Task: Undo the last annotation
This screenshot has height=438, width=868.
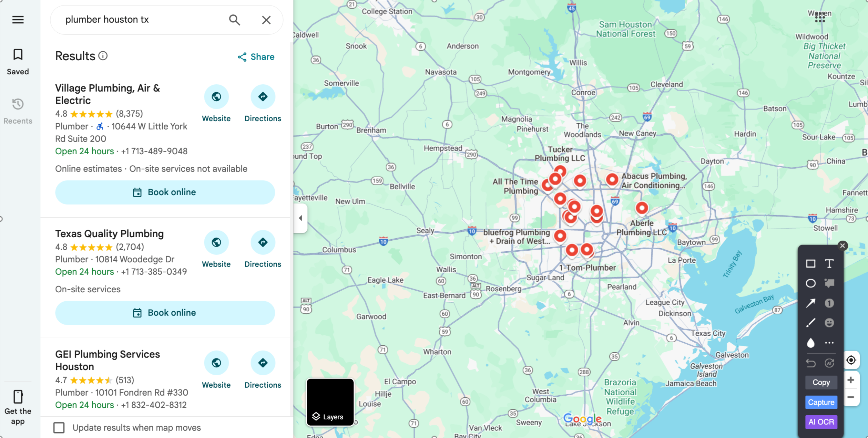Action: pyautogui.click(x=811, y=363)
